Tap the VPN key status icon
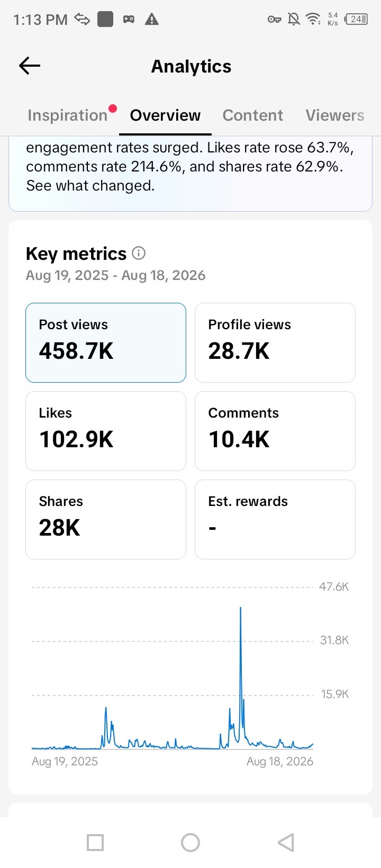The image size is (381, 868). click(x=274, y=20)
